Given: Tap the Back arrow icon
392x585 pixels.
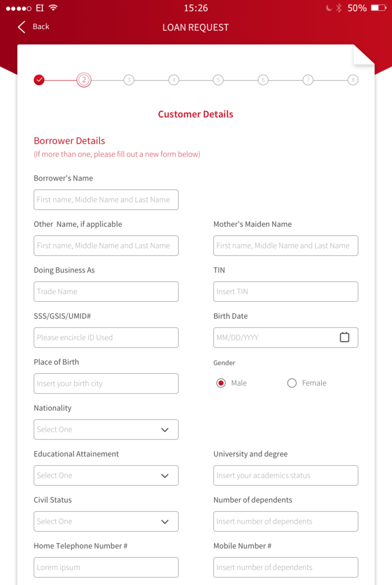Looking at the screenshot, I should coord(22,27).
